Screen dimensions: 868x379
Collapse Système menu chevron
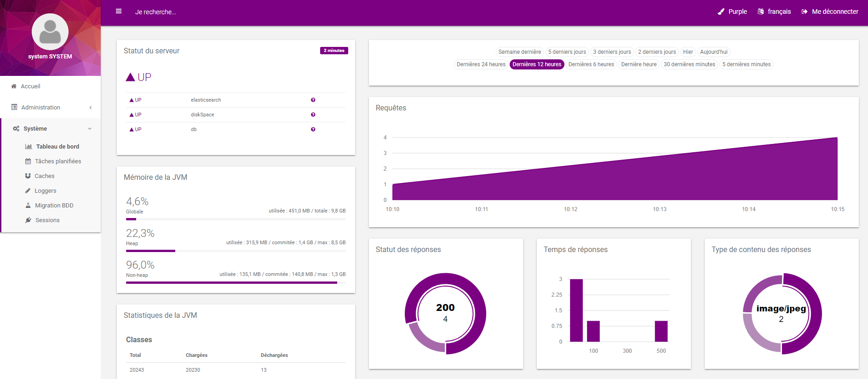click(x=90, y=129)
